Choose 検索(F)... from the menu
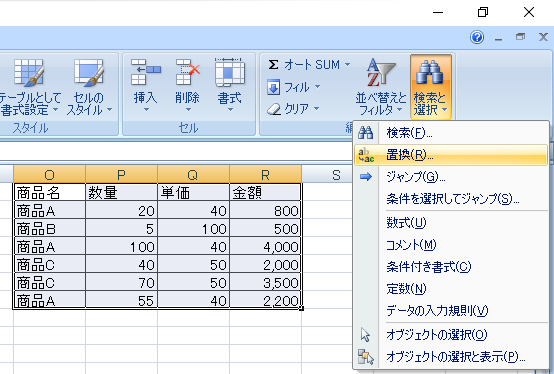This screenshot has width=554, height=374. pyautogui.click(x=451, y=133)
